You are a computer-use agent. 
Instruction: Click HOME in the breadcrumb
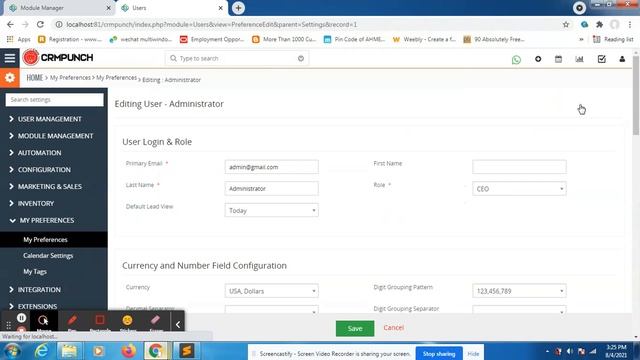click(x=35, y=78)
